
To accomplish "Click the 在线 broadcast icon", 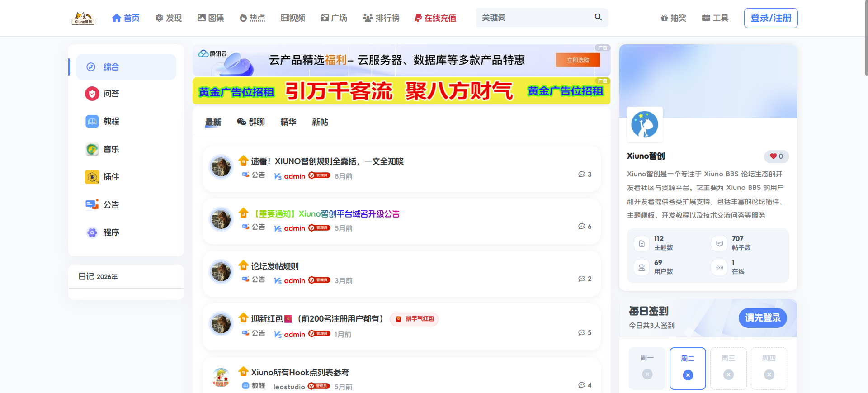I will click(720, 268).
